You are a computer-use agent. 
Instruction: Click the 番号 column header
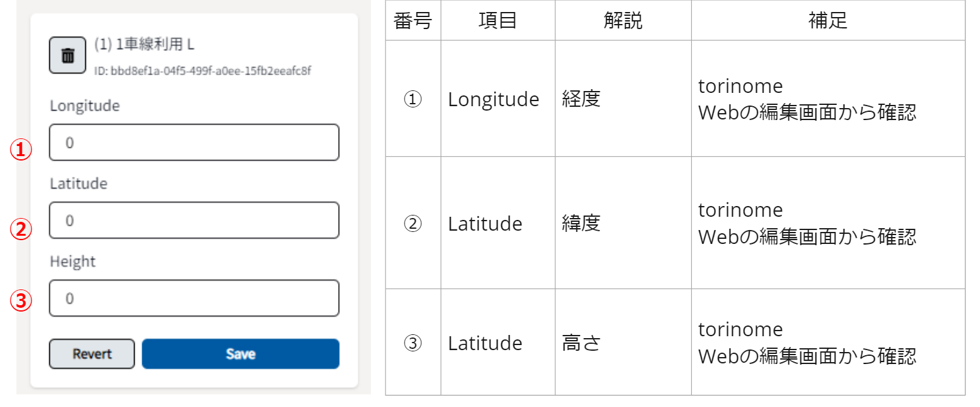tap(413, 21)
